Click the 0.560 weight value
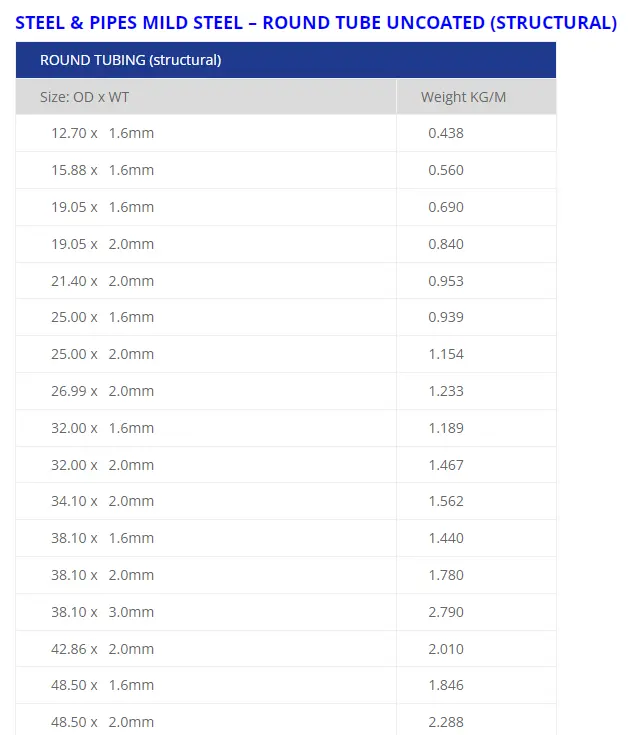634x735 pixels. coord(446,170)
